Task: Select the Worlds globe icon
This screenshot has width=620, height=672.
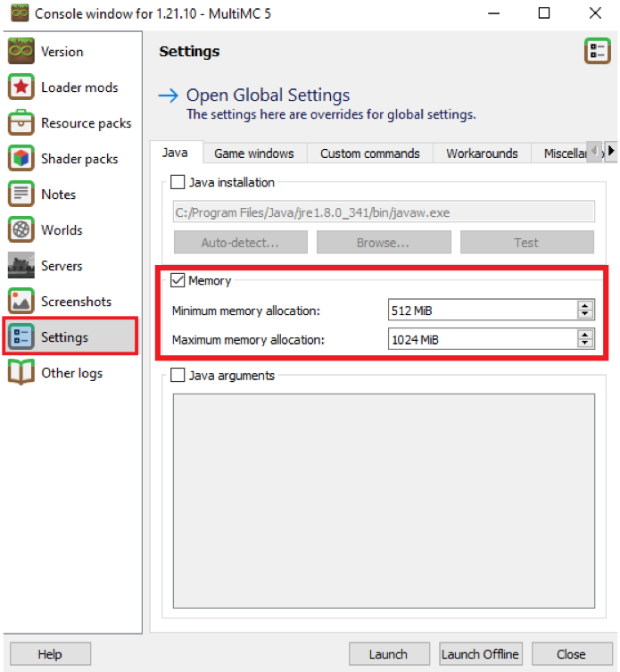Action: tap(21, 230)
